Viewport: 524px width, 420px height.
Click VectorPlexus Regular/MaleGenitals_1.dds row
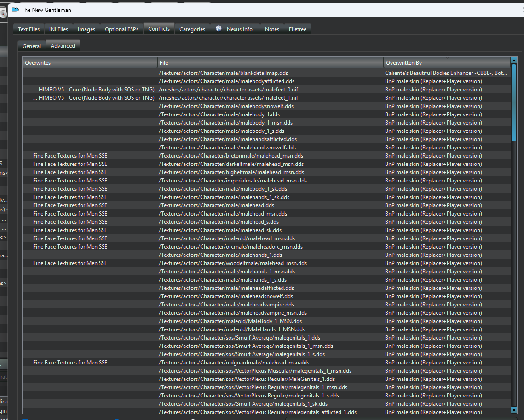tap(266, 379)
